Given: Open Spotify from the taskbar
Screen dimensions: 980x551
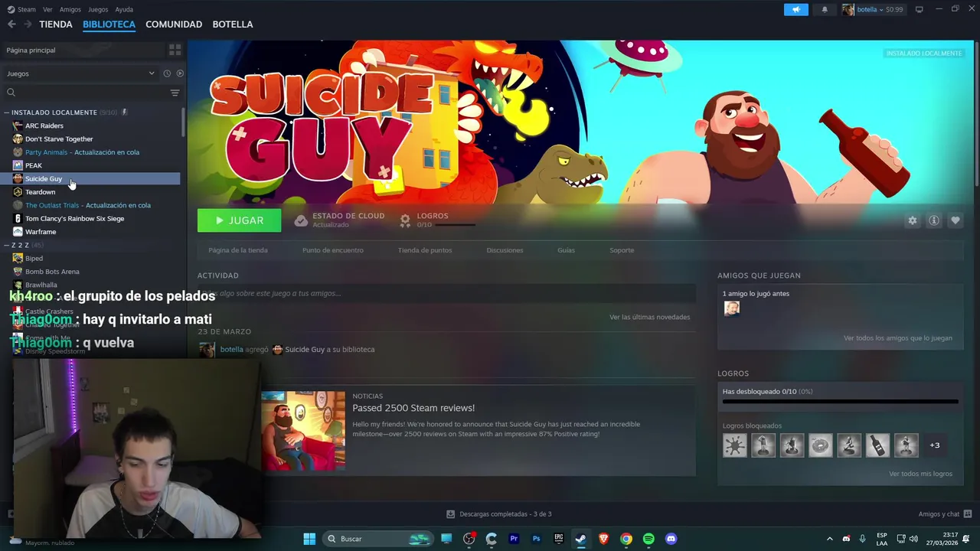Looking at the screenshot, I should coord(648,539).
